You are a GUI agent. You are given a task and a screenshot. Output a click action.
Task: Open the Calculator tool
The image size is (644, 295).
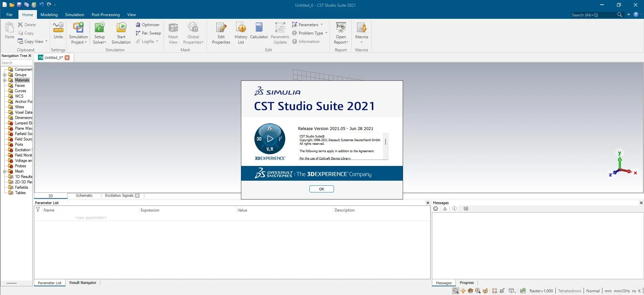click(x=259, y=31)
